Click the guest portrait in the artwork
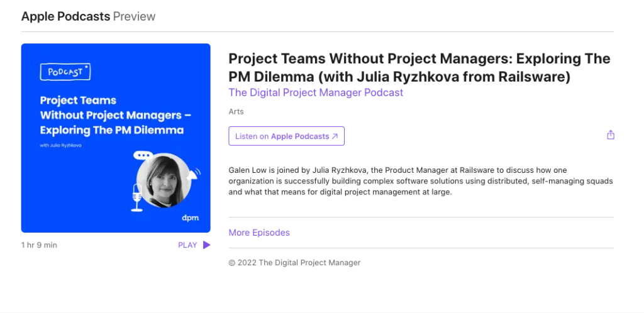 (x=164, y=180)
